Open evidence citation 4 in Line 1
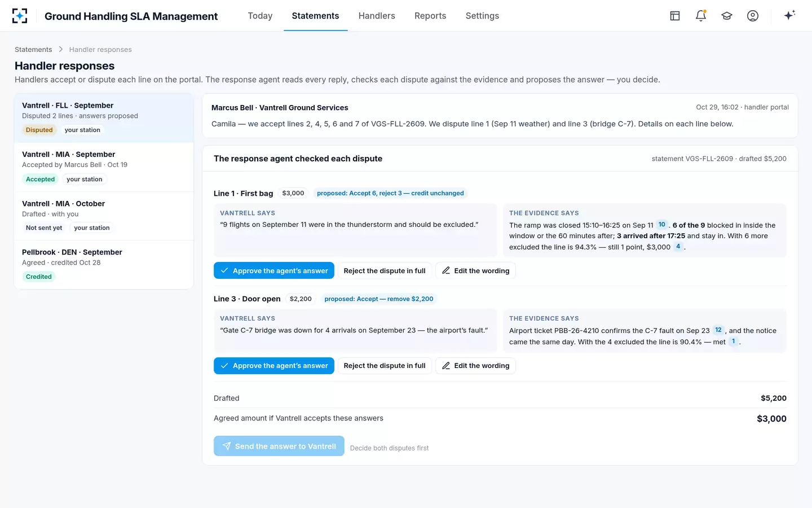This screenshot has height=508, width=812. 678,247
